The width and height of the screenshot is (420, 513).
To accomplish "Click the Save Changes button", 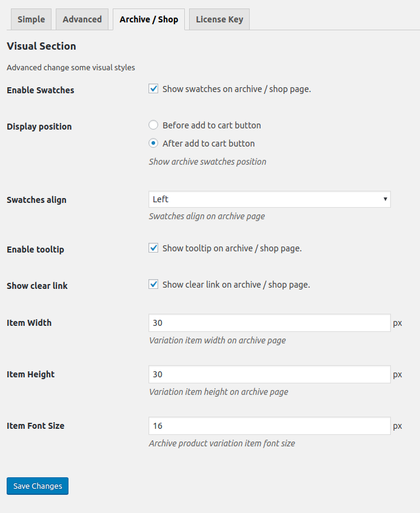I will (x=38, y=486).
